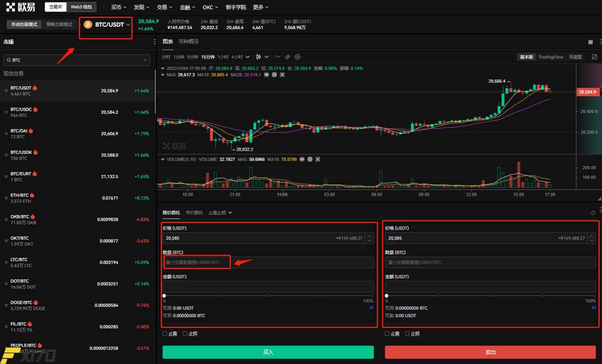
Task: Switch chart to 基本版
Action: pos(526,57)
